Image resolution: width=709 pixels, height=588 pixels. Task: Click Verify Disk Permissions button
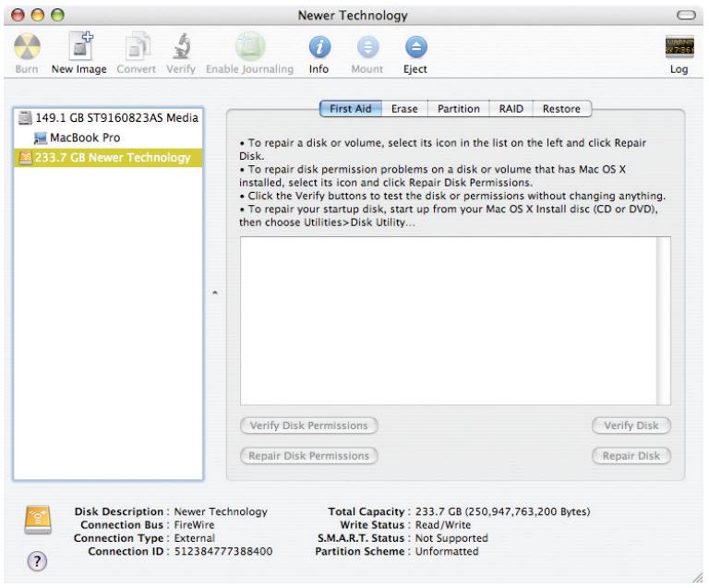(x=308, y=426)
